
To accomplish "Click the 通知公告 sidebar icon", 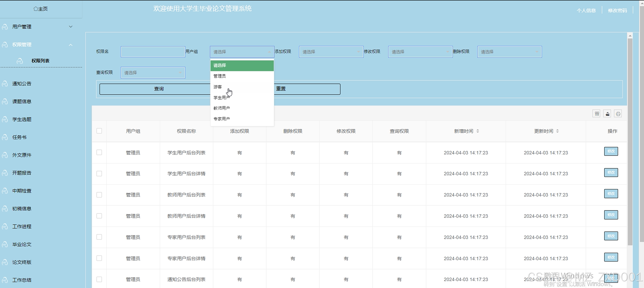I will point(5,84).
